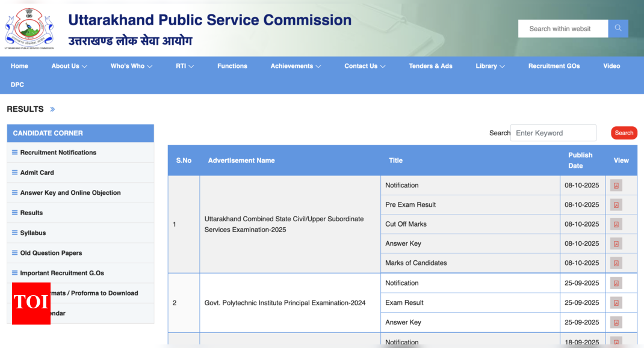This screenshot has width=644, height=348.
Task: Open the Recruitment GOs menu item
Action: tap(554, 66)
